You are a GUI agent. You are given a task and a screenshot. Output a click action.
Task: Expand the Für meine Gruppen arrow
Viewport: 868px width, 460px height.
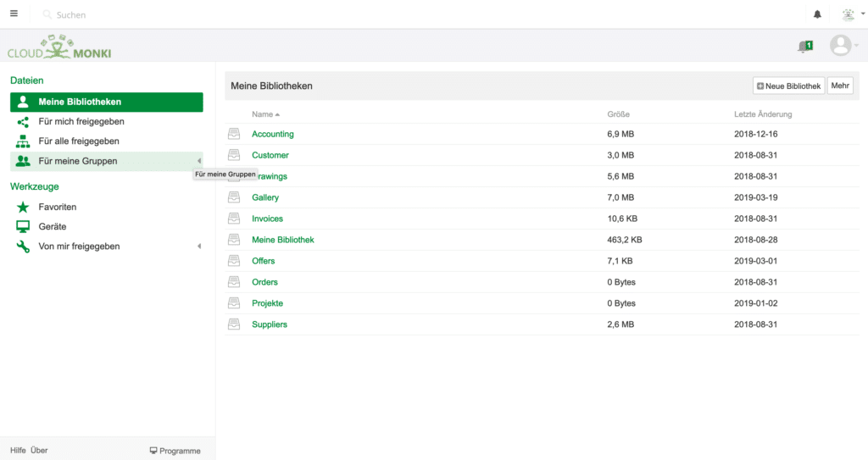point(199,161)
